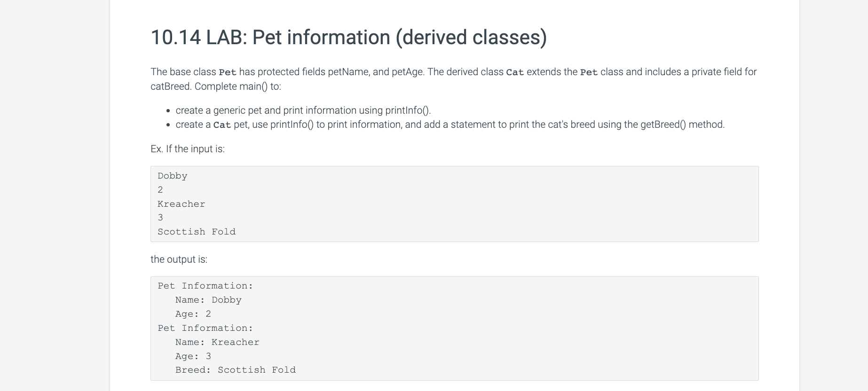868x391 pixels.
Task: Click the "Name: Kreacher" output line
Action: pyautogui.click(x=217, y=342)
